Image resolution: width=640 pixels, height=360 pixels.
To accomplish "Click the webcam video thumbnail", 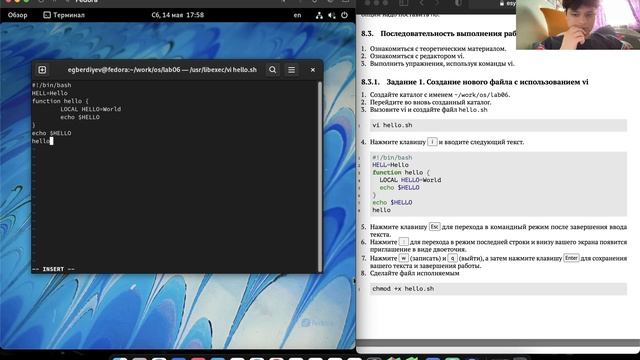I will 578,24.
